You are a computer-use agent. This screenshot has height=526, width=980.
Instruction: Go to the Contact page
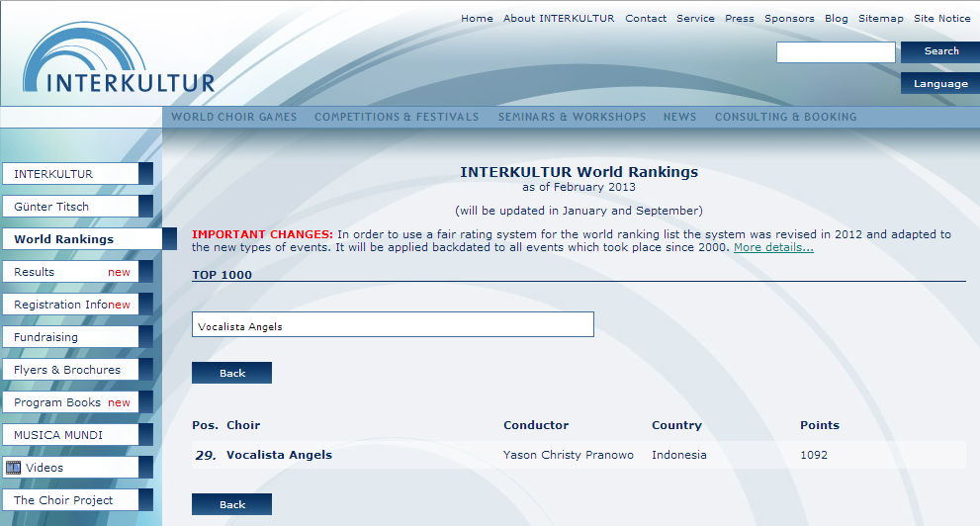tap(646, 18)
